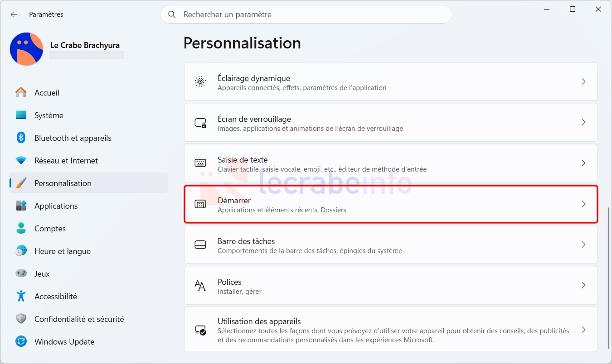Expand the Démarrer chevron arrow
The height and width of the screenshot is (364, 612).
[x=583, y=204]
